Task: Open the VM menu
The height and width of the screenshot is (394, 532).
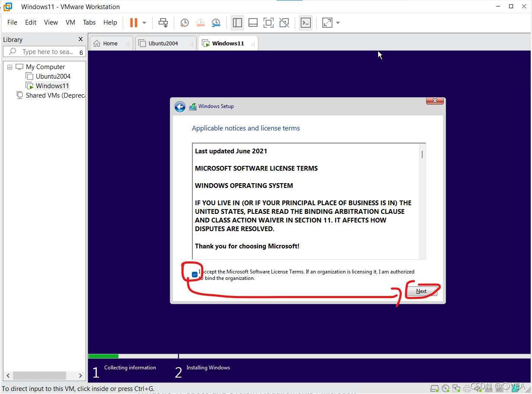Action: coord(70,22)
